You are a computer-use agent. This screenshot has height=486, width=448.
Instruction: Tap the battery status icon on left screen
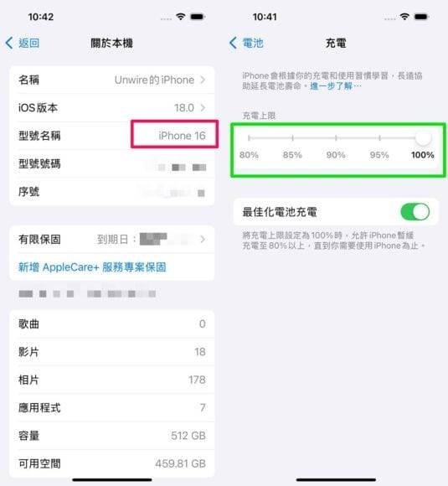tap(198, 17)
